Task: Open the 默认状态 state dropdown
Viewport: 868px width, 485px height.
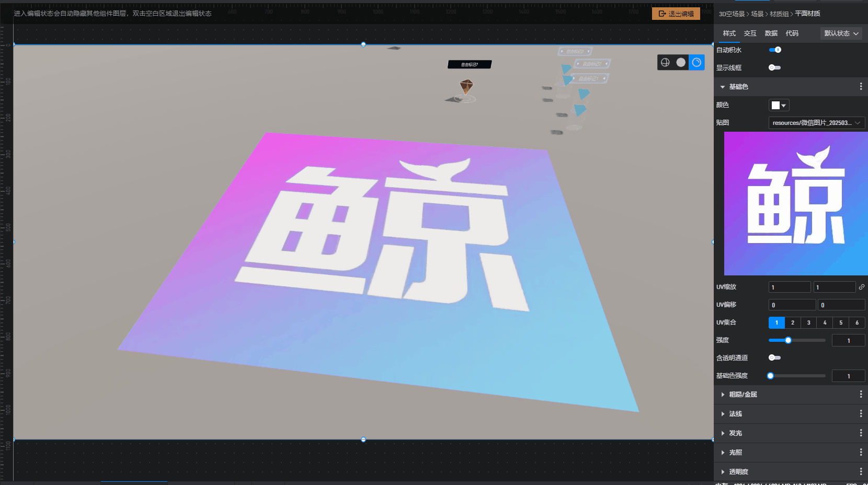Action: click(841, 33)
